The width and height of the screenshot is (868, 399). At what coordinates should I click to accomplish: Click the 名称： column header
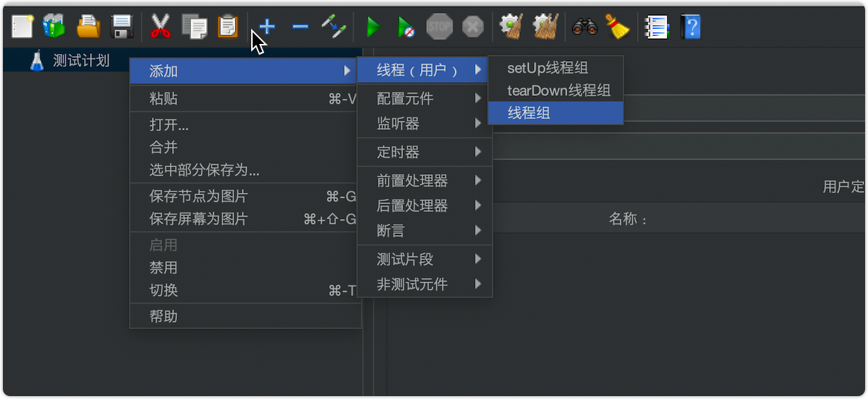click(628, 219)
